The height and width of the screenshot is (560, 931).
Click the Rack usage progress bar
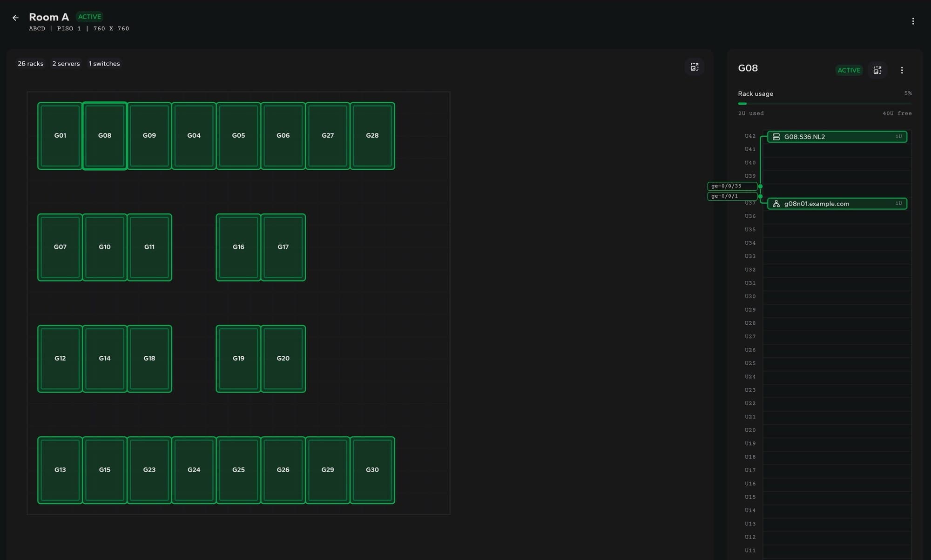coord(825,103)
